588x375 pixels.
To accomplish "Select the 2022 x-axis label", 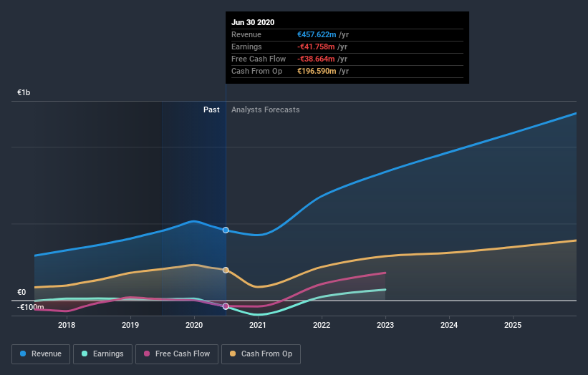I will tap(322, 325).
